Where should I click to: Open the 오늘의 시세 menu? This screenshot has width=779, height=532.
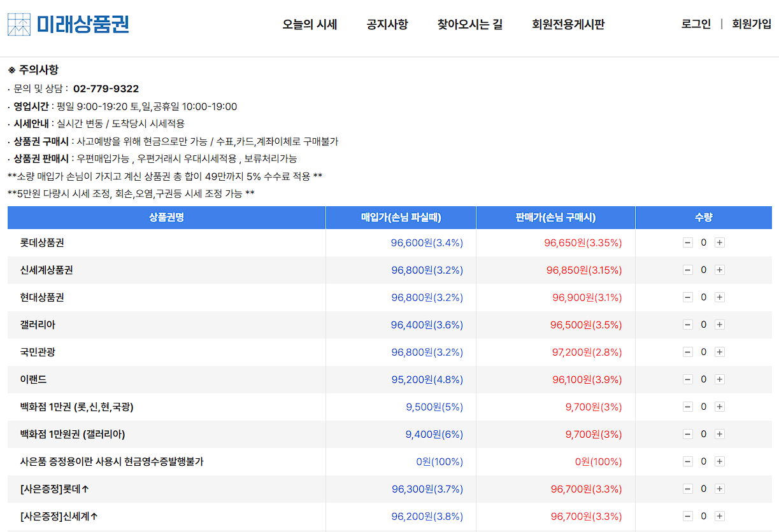point(310,25)
